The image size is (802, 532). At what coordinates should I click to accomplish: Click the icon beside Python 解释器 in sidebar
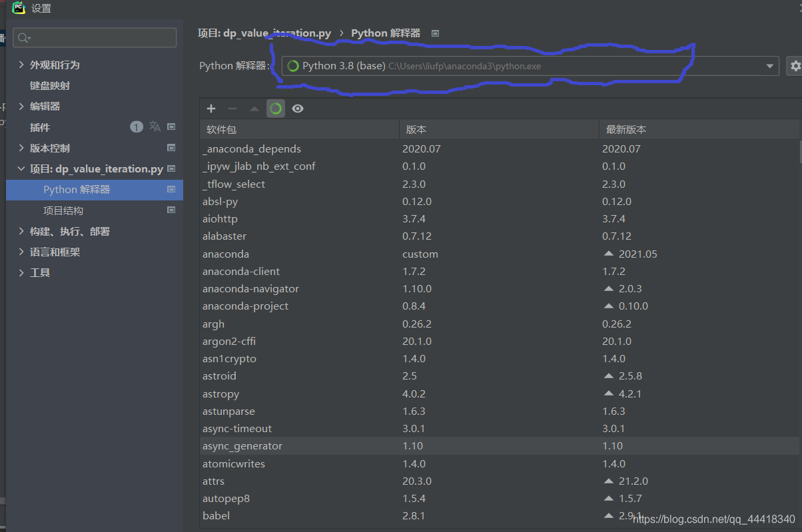coord(171,190)
